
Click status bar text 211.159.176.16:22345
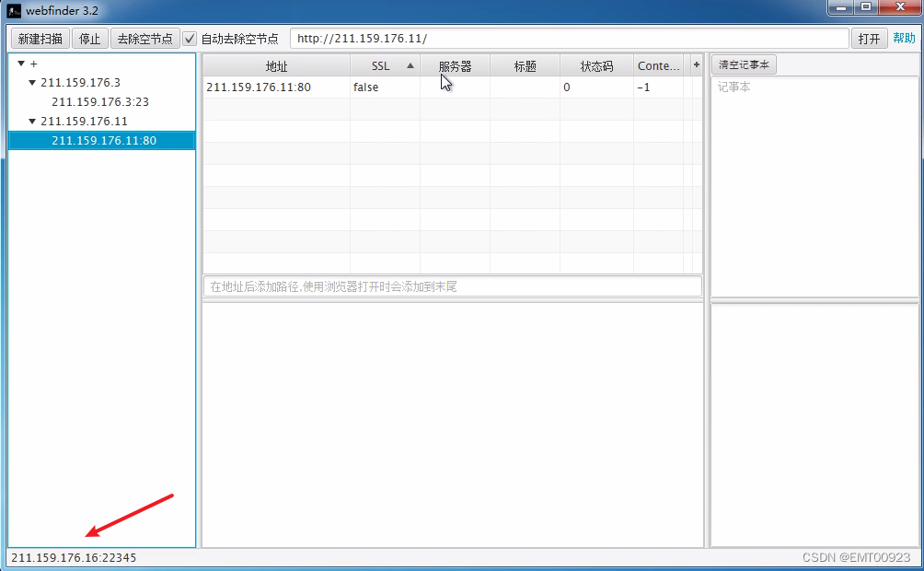(74, 557)
